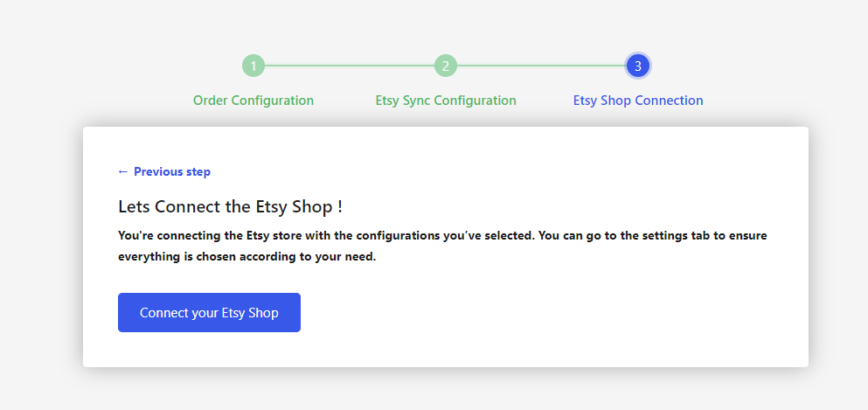Screen dimensions: 868x410
Task: Click the line "everything is chosen according to your need."
Action: 247,257
